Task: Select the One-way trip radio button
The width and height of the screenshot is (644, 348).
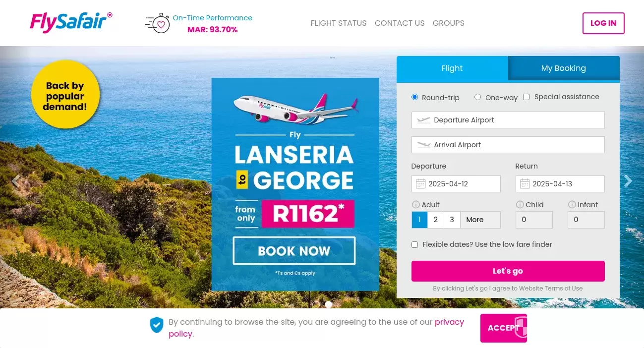Action: click(x=477, y=97)
